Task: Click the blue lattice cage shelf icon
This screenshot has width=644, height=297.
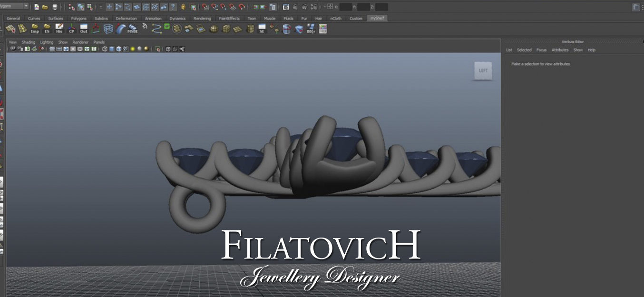Action: [x=108, y=29]
